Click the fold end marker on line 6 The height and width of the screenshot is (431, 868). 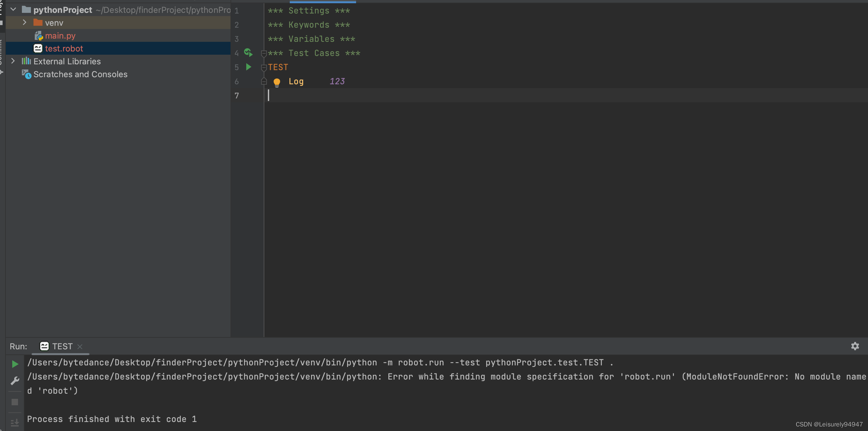(264, 81)
